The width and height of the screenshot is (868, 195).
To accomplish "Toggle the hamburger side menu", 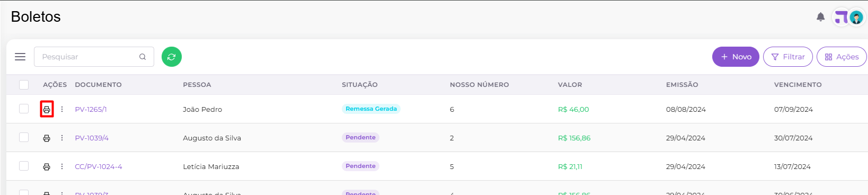I will click(x=20, y=57).
